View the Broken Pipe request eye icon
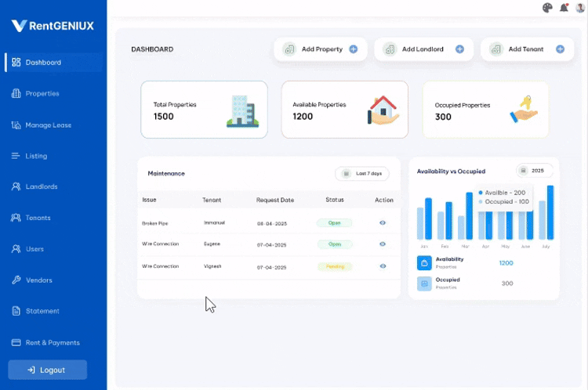The image size is (588, 390). [383, 223]
